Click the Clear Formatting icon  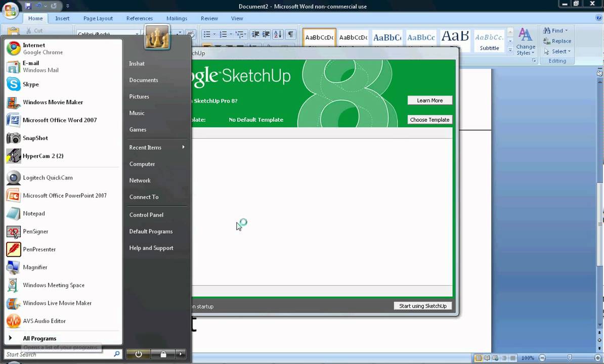(x=190, y=34)
